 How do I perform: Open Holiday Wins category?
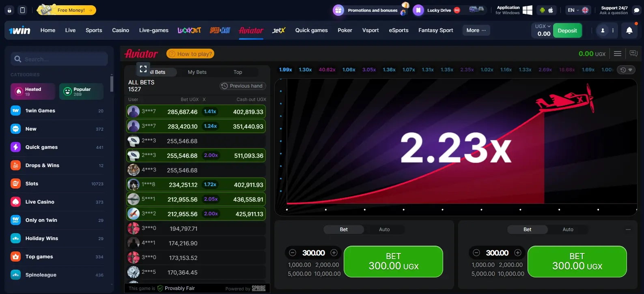click(57, 238)
